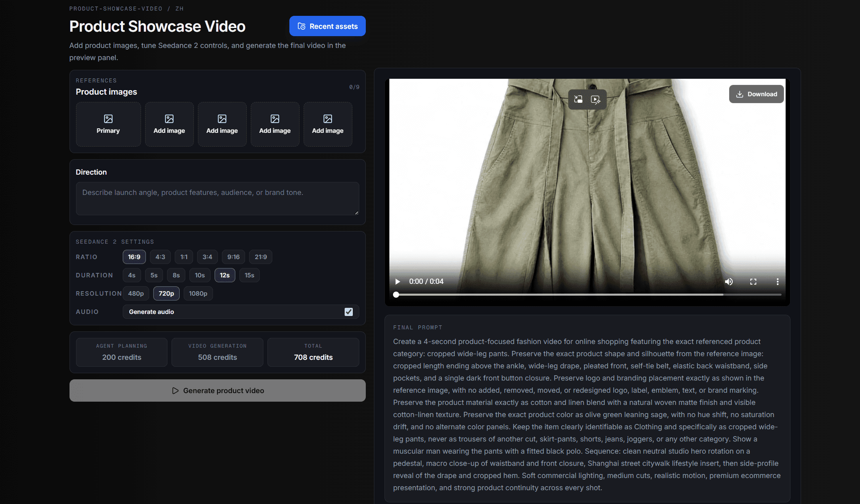860x504 pixels.
Task: Set duration to 8s
Action: tap(176, 275)
